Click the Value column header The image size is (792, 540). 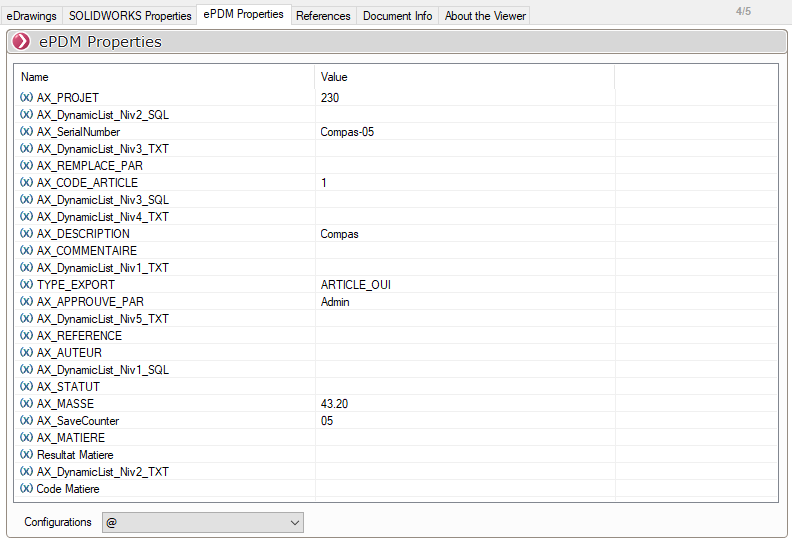click(334, 77)
